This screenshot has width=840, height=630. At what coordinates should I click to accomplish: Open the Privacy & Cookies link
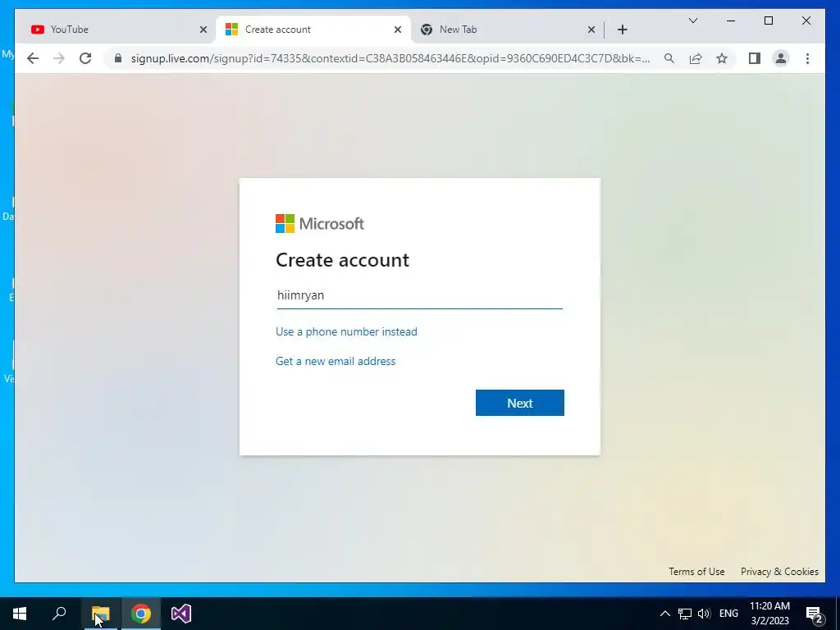point(779,572)
